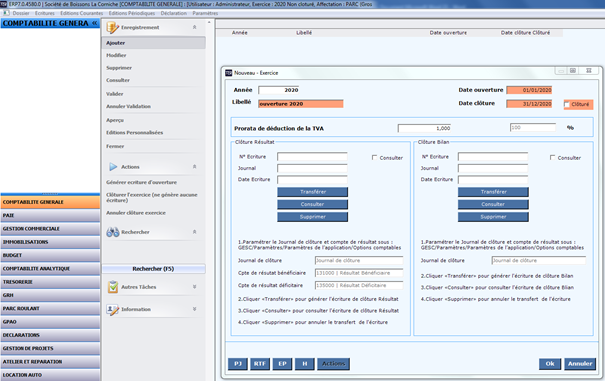The height and width of the screenshot is (381, 605).
Task: Click the Prorata de déduction TVA field
Action: (424, 128)
